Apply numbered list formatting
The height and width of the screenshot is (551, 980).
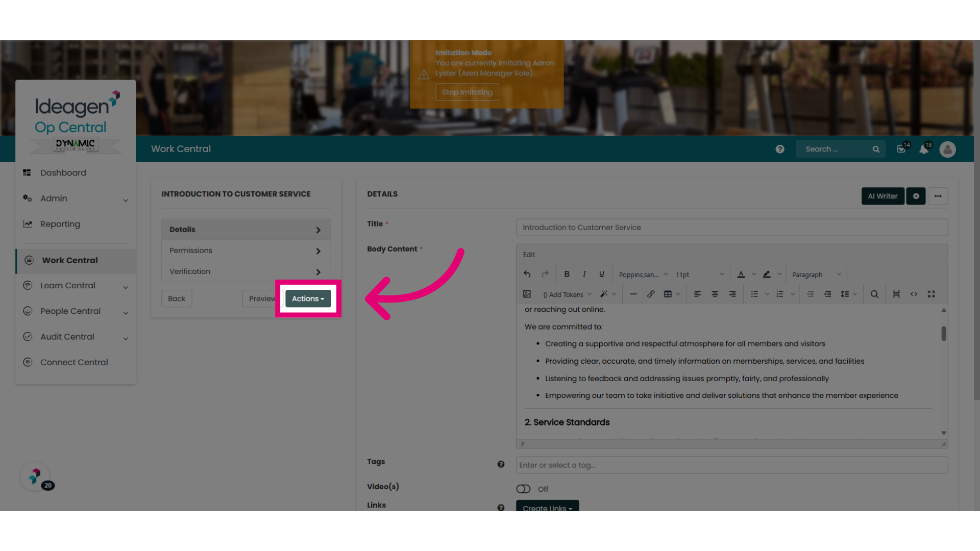click(780, 294)
